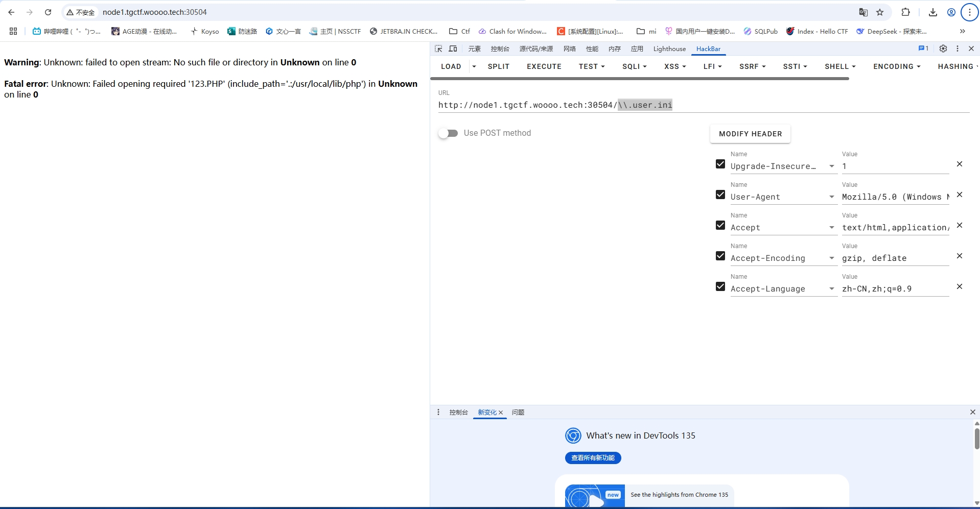
Task: Close the DevTools panel
Action: [x=971, y=49]
